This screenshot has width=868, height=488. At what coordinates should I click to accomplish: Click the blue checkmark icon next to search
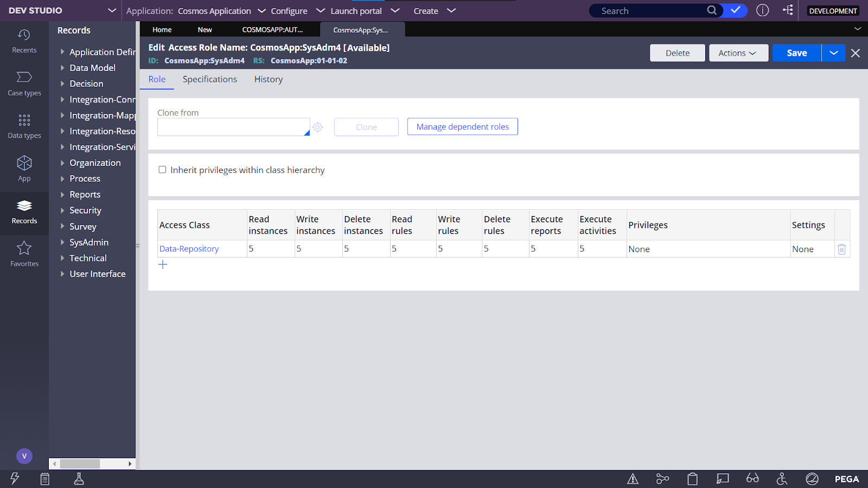(736, 10)
